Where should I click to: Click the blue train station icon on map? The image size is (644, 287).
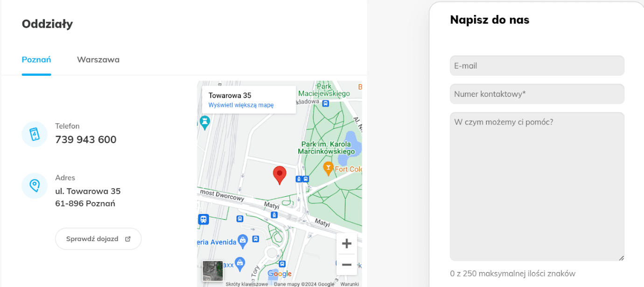[x=203, y=219]
